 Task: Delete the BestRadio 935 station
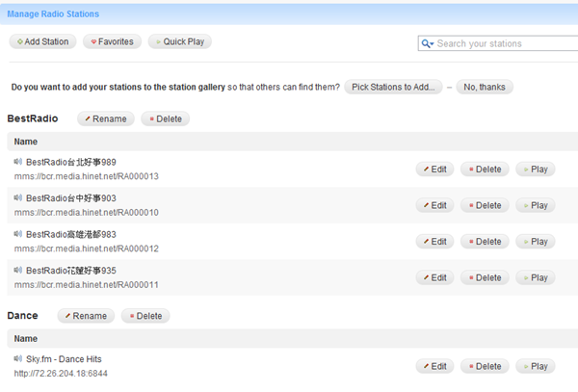(485, 277)
